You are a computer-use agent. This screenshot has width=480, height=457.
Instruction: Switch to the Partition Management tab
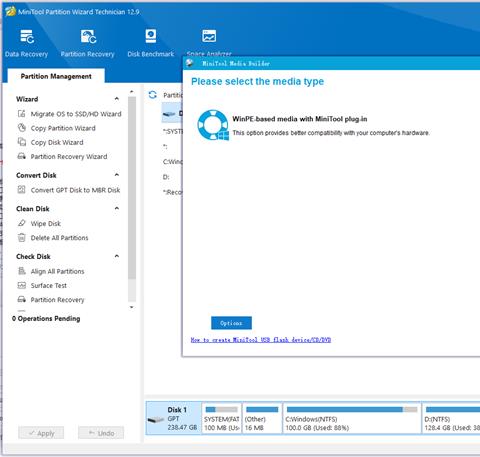tap(56, 76)
